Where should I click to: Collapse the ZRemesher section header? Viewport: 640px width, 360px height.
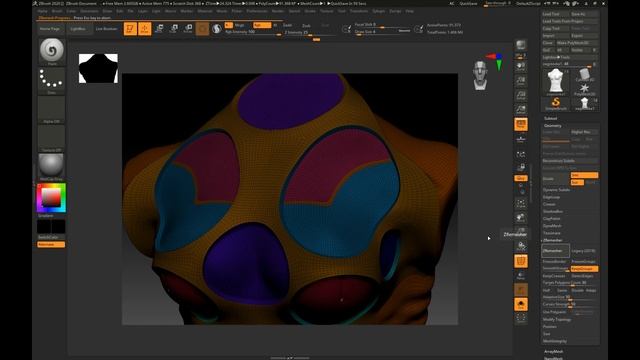coord(553,240)
